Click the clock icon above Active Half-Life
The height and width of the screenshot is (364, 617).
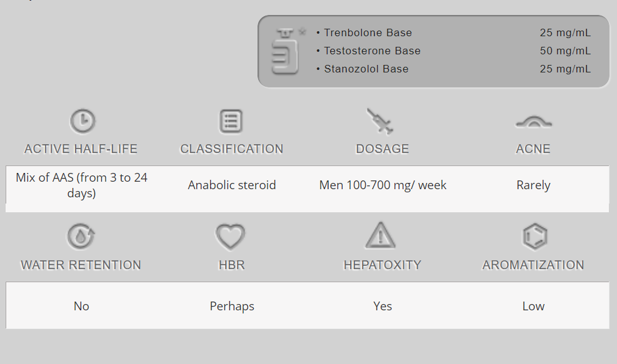tap(82, 121)
